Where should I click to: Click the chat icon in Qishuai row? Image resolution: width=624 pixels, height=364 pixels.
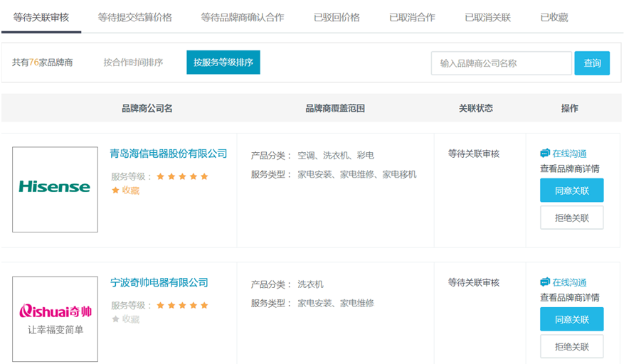coord(545,282)
